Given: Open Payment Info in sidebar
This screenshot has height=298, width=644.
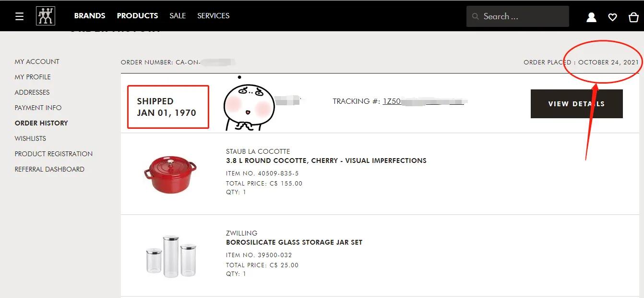Looking at the screenshot, I should pyautogui.click(x=38, y=108).
